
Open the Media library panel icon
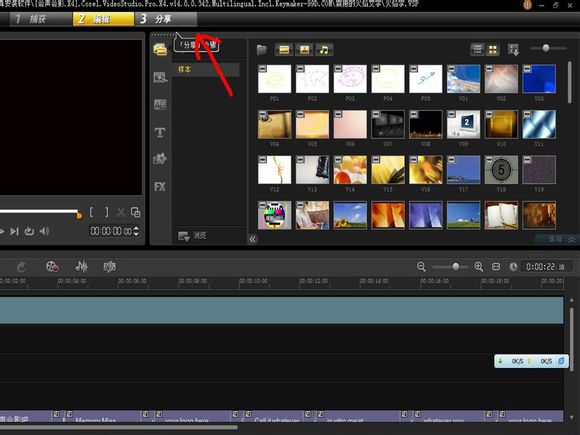click(x=160, y=49)
